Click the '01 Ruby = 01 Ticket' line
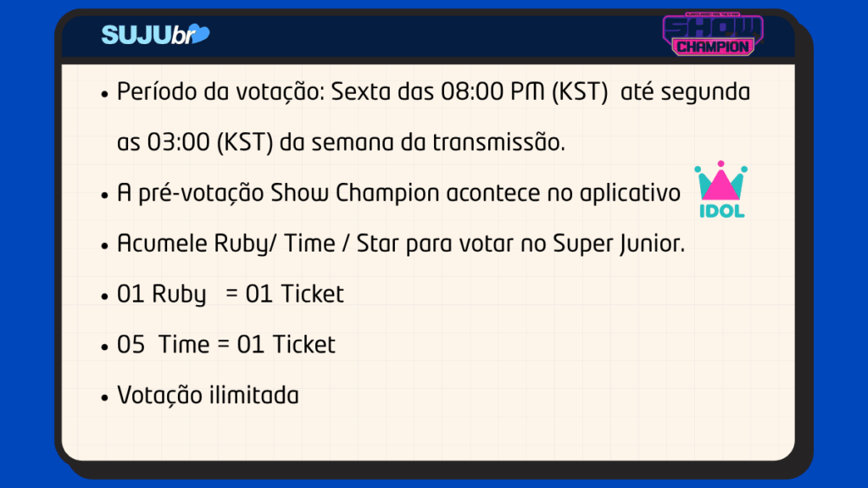This screenshot has width=868, height=488. [231, 294]
